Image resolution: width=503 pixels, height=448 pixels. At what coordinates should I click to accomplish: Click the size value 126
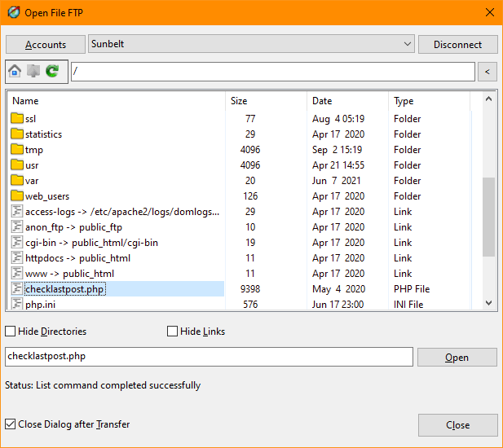click(x=250, y=196)
